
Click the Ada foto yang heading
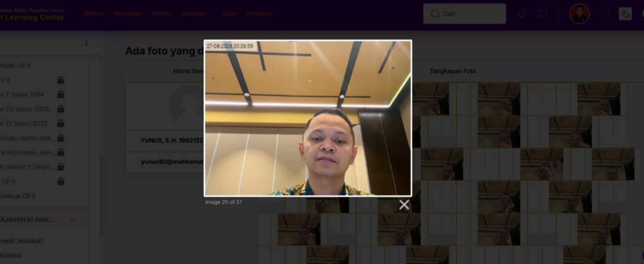(164, 51)
